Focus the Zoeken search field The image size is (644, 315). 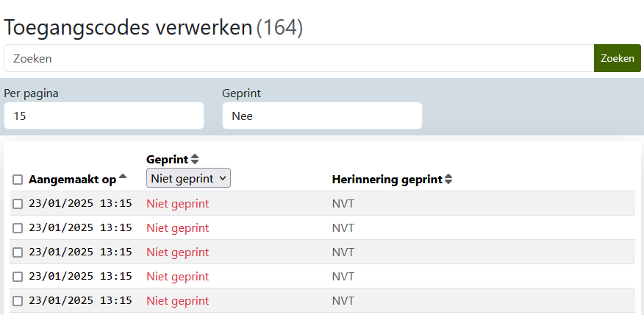[x=298, y=58]
